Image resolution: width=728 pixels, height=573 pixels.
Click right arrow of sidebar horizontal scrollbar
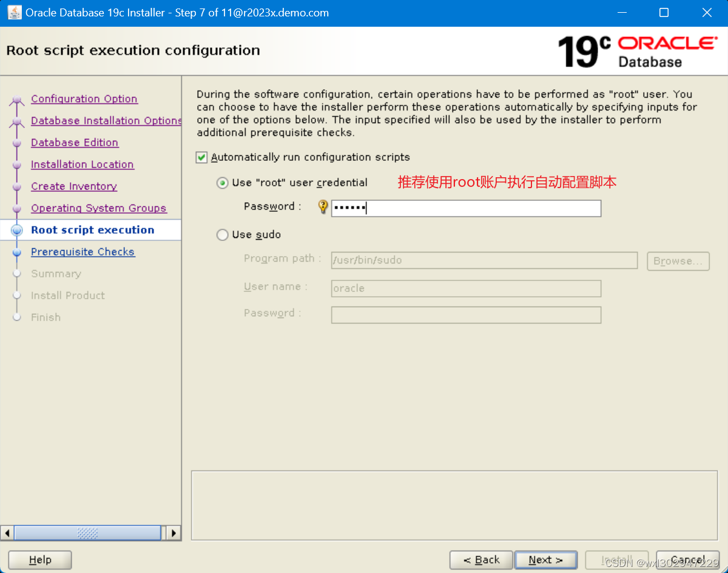point(174,533)
